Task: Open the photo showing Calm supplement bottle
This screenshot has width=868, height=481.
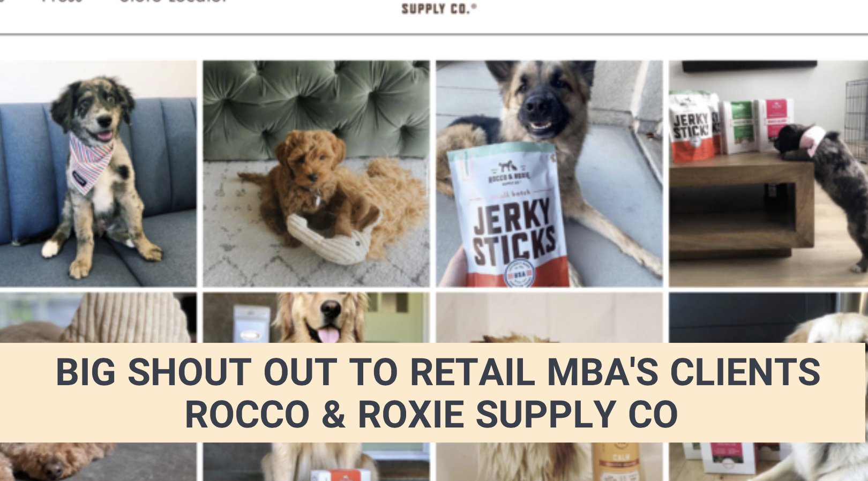Action: pyautogui.click(x=549, y=462)
